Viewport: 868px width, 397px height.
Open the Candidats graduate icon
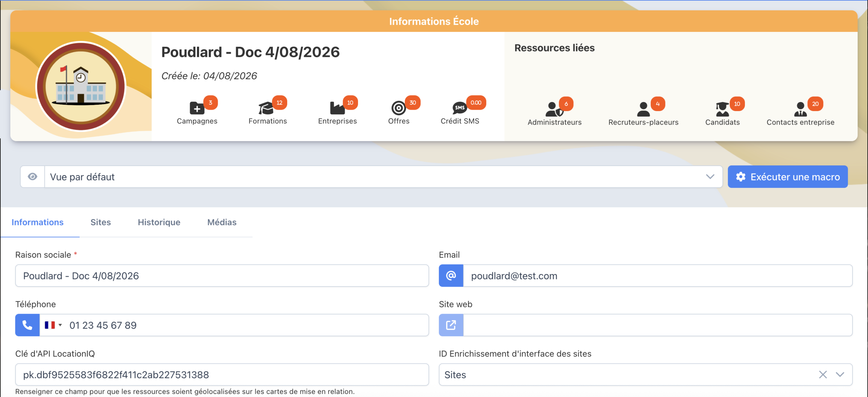click(x=722, y=109)
